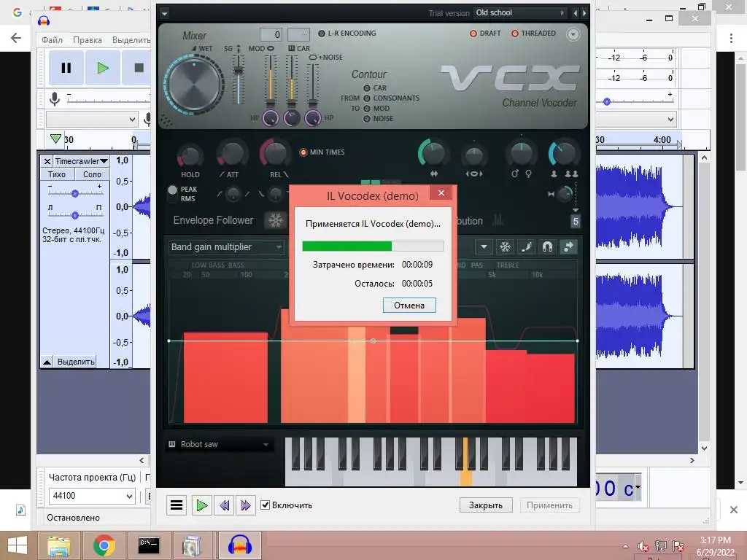Click the snowflake icon in the band editor toolbar
This screenshot has width=747, height=560.
pos(505,246)
